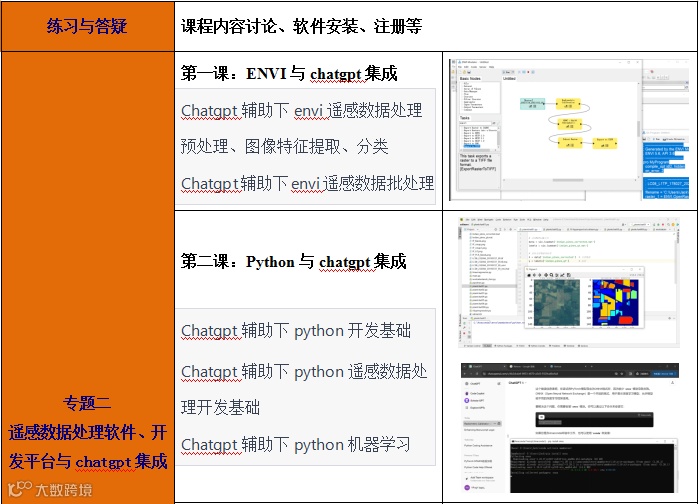Click the modeler canvas horizontal scrollbar
This screenshot has width=699, height=504.
coord(568,180)
